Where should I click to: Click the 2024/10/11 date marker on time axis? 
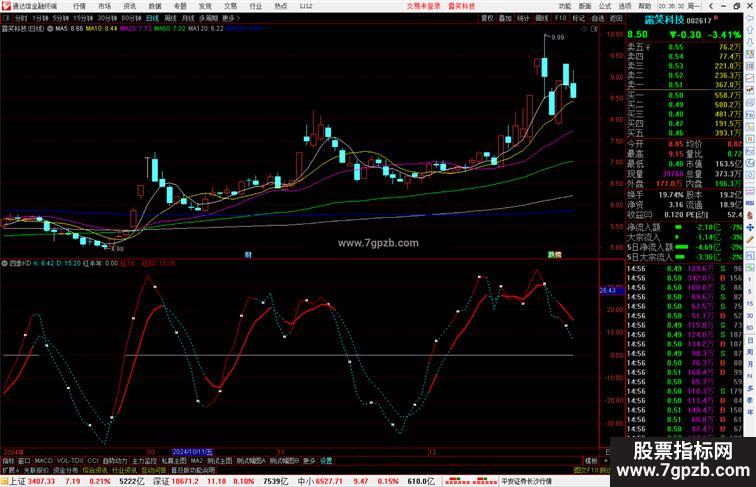[192, 452]
